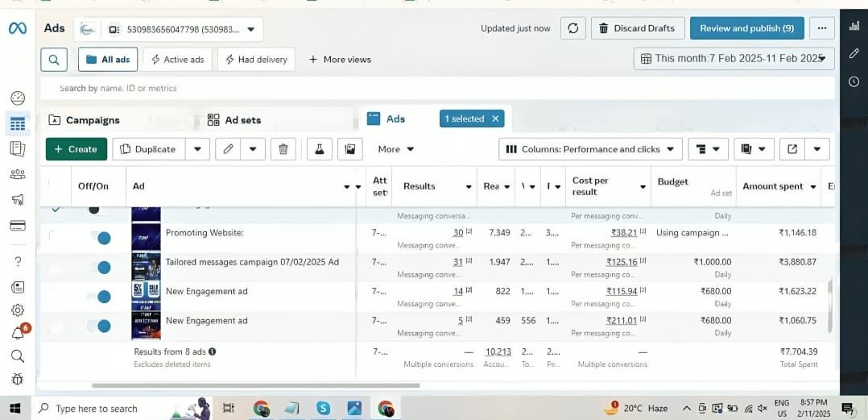This screenshot has width=868, height=420.
Task: Click the horizontal scrollbar below the table
Action: coord(256,385)
